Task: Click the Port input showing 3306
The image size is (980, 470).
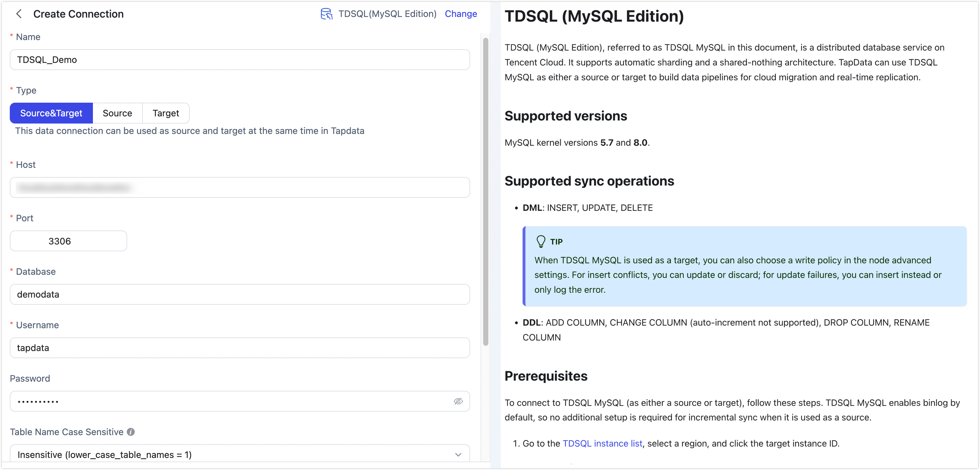Action: tap(68, 241)
